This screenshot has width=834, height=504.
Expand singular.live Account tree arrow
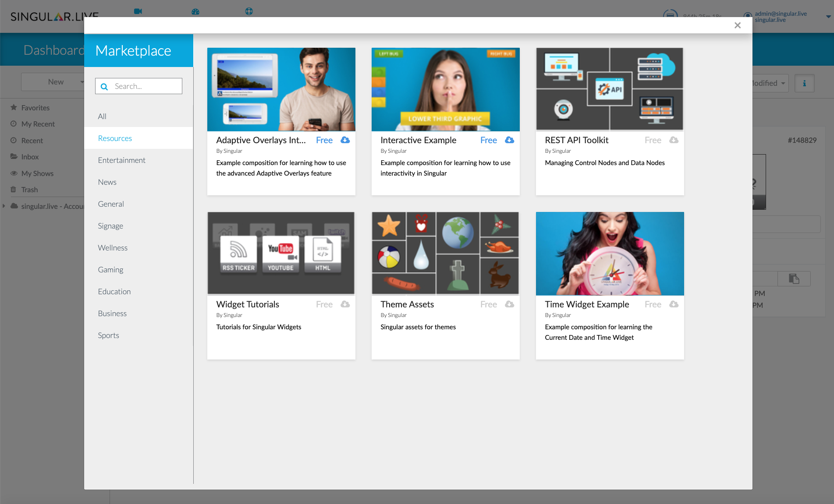4,206
